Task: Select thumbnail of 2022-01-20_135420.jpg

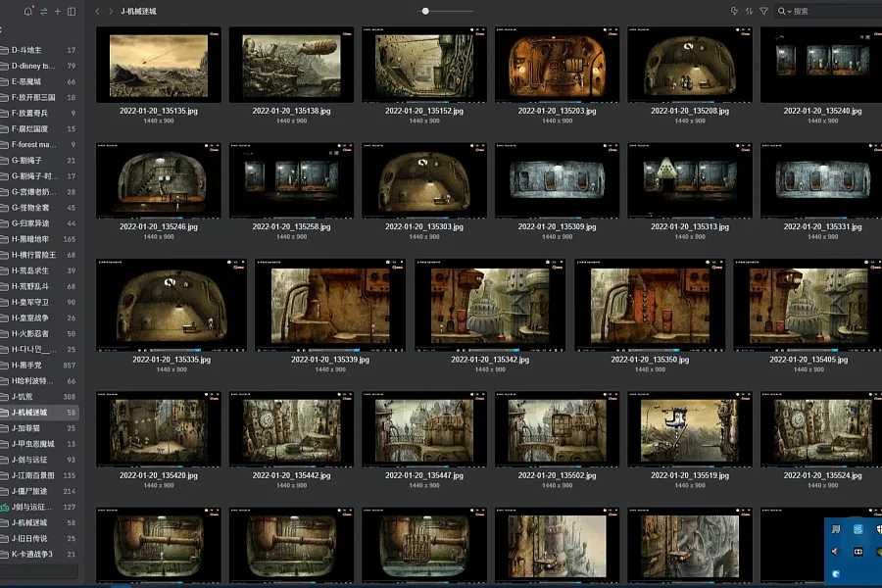Action: [x=159, y=429]
